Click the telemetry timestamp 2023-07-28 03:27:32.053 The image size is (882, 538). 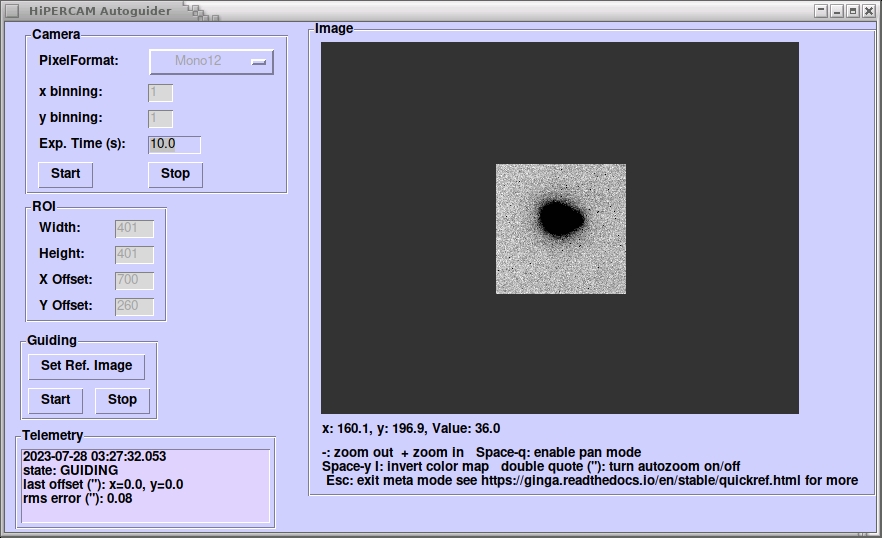coord(94,456)
